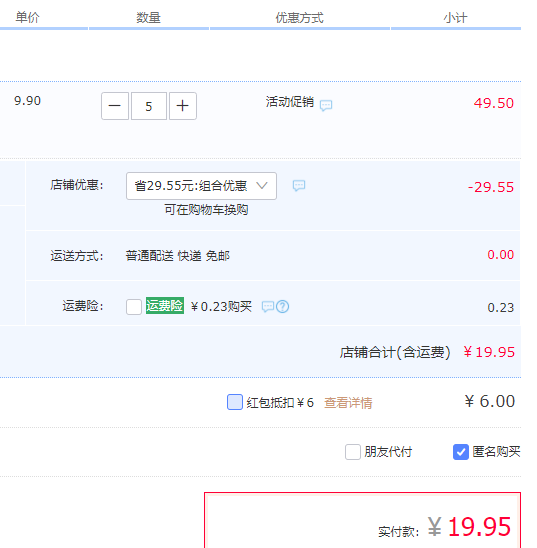Screen dimensions: 537x548
Task: Click comment icon beside ¥0.23购买
Action: click(268, 307)
